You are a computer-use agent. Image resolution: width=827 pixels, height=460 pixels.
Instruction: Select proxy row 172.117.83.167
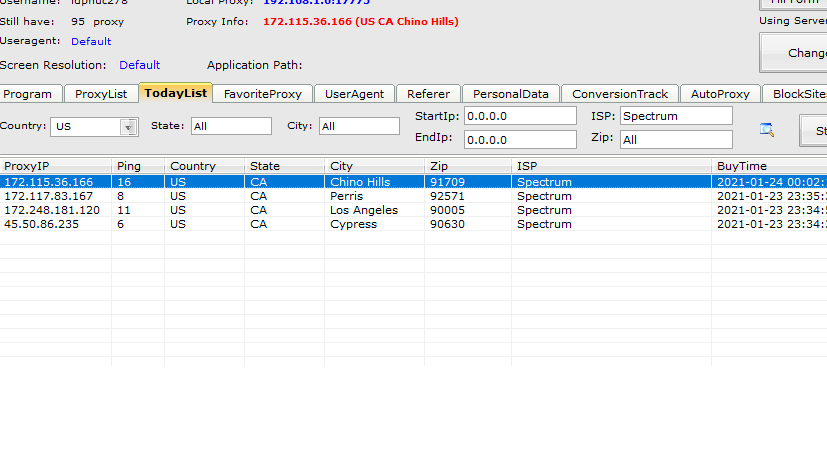414,196
